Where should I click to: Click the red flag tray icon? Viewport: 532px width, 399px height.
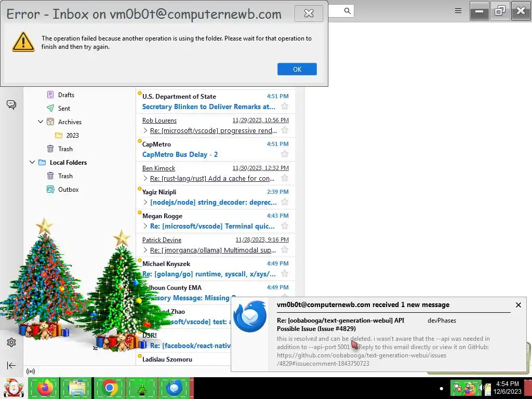click(458, 388)
